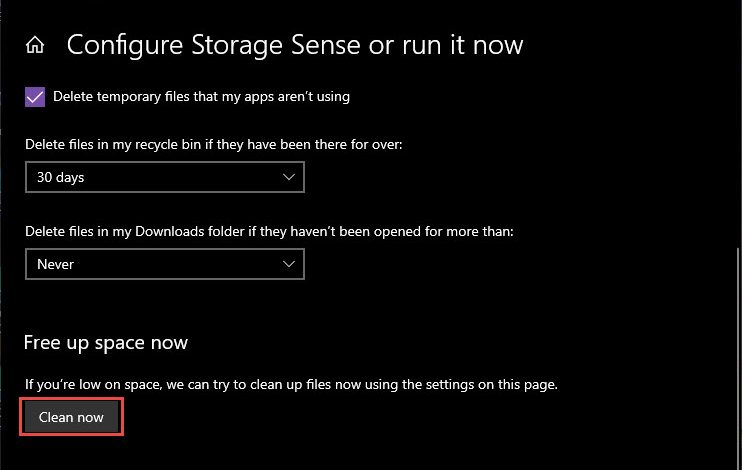
Task: Go to the Settings Home icon
Action: coord(35,45)
